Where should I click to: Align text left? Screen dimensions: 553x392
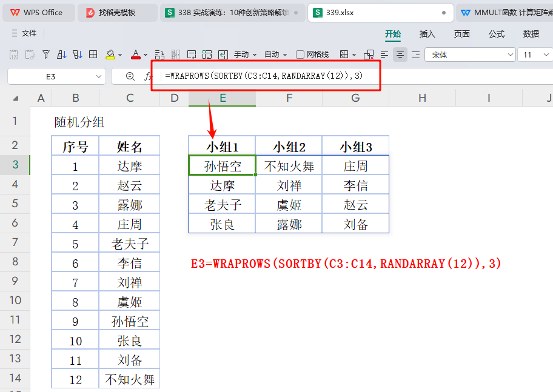384,55
